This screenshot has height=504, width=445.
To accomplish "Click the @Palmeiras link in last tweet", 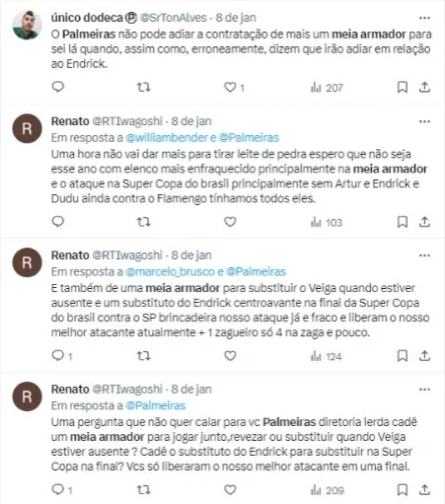I will tap(156, 405).
